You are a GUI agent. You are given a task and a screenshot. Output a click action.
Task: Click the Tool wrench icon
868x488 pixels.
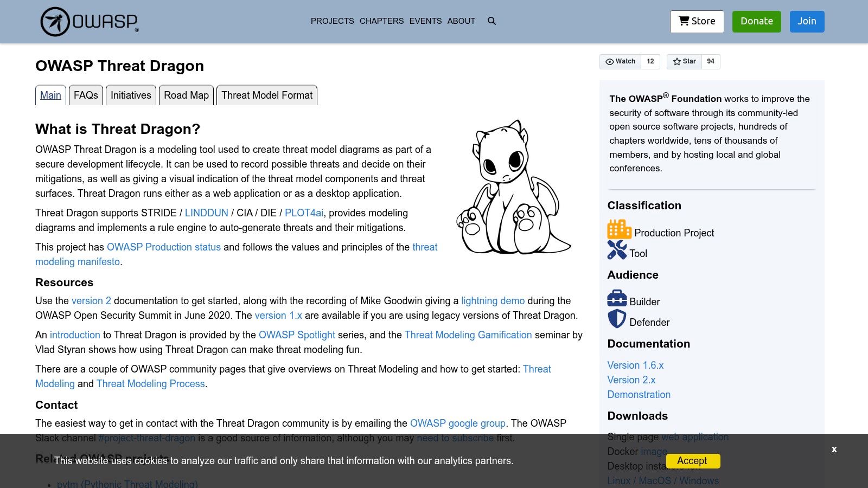tap(617, 250)
